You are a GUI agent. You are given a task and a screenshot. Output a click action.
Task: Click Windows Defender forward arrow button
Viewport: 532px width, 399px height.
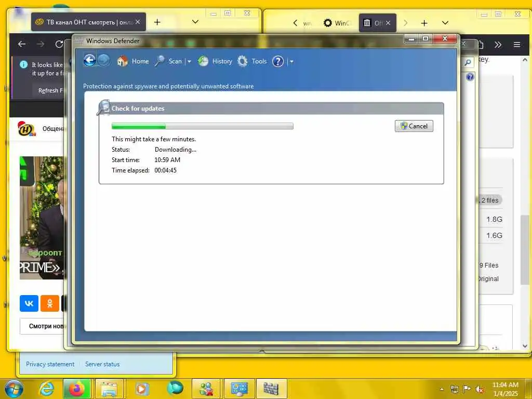[x=104, y=60]
